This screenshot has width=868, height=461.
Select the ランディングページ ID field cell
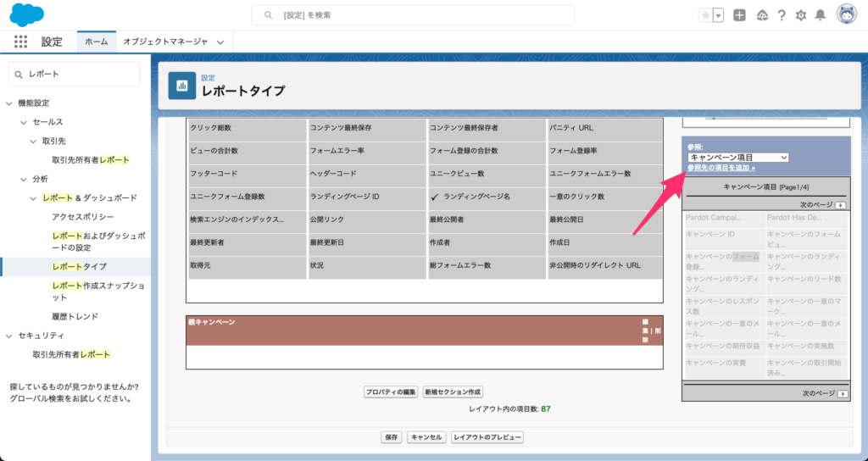[x=367, y=197]
